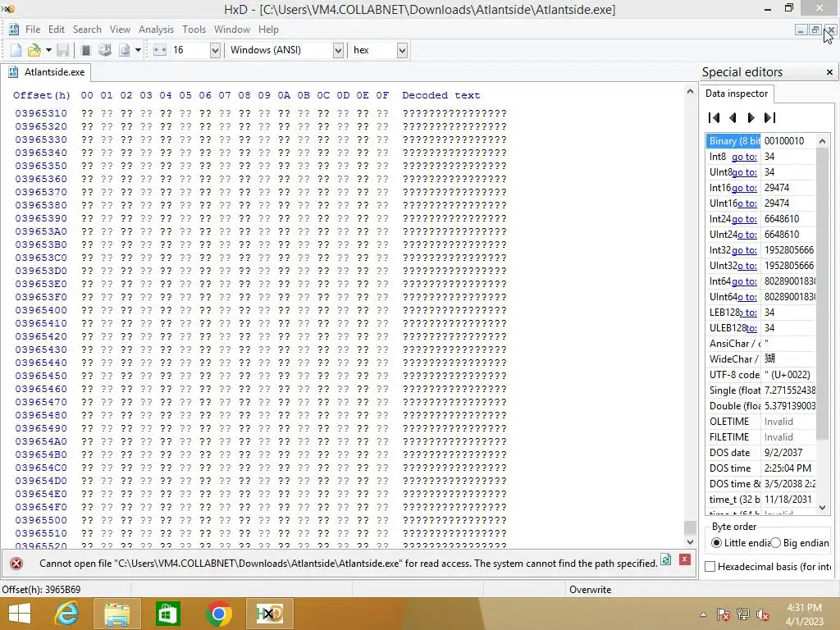Open Google Chrome from taskbar
840x630 pixels.
pyautogui.click(x=218, y=614)
